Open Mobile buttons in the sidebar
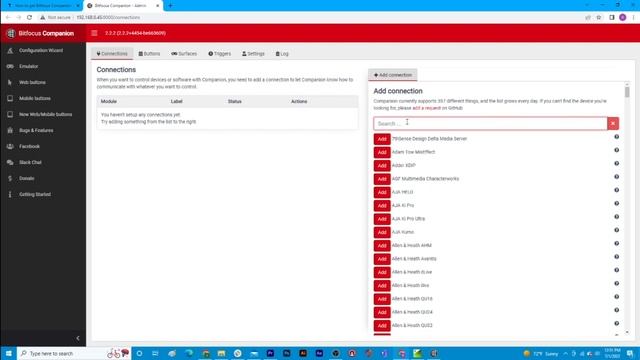640x360 pixels. point(35,98)
